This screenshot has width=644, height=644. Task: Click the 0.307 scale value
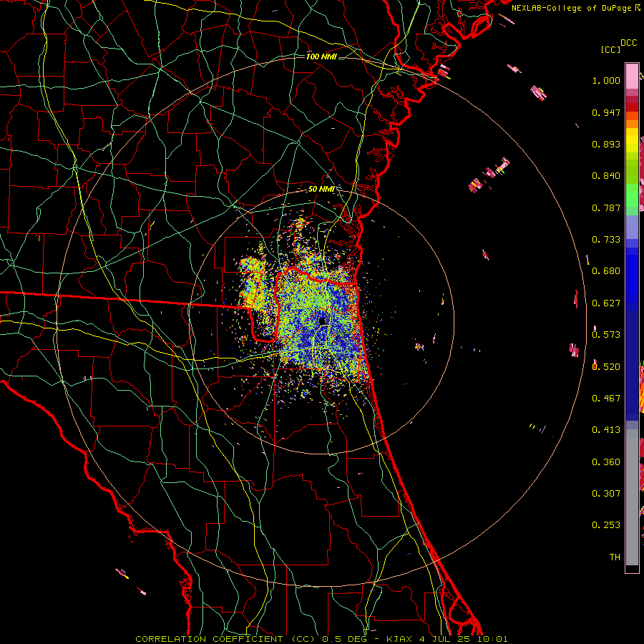click(x=606, y=493)
